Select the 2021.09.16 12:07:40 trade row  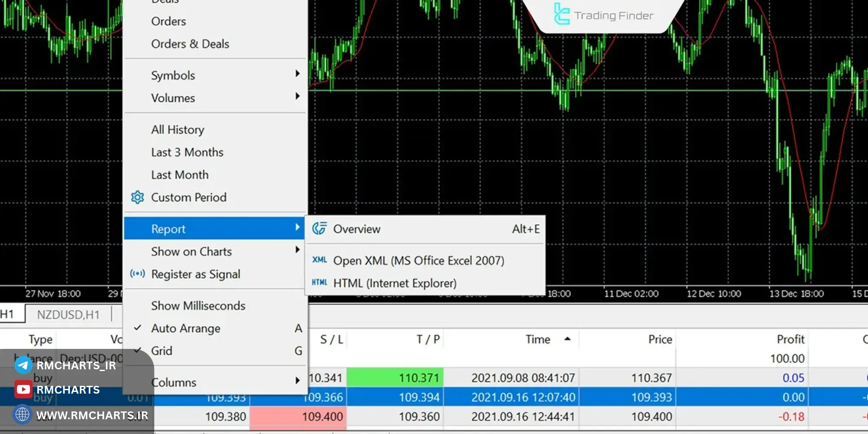click(x=434, y=397)
